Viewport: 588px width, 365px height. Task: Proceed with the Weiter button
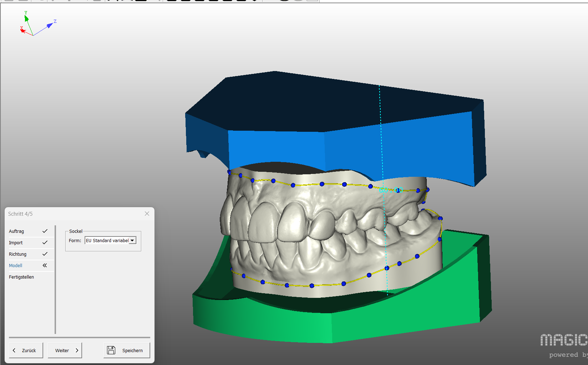(65, 350)
